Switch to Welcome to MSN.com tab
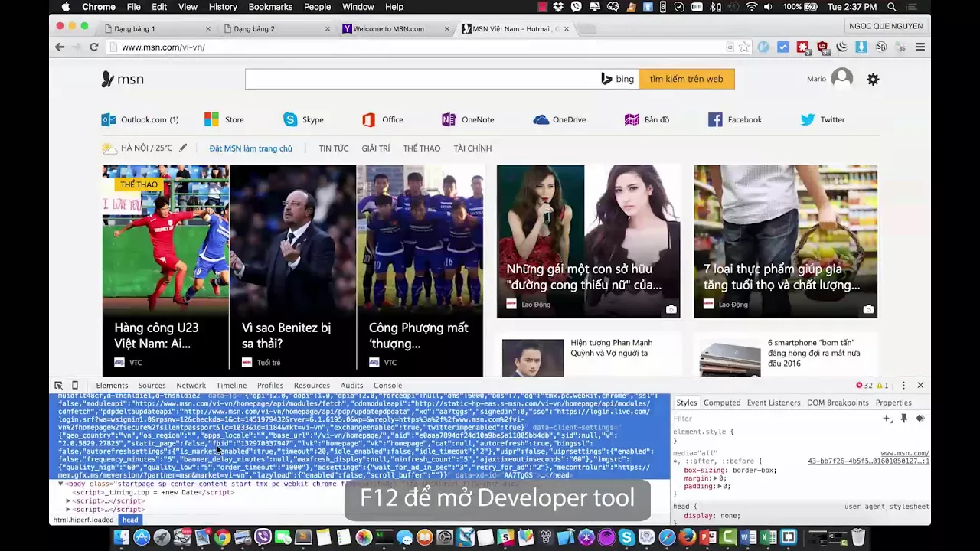The width and height of the screenshot is (980, 551). [x=397, y=29]
